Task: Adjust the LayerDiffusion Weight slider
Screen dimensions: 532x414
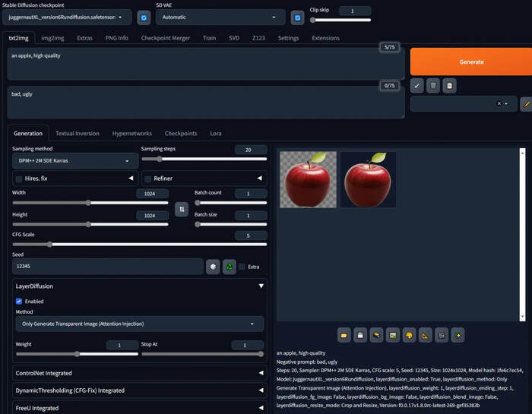Action: (77, 354)
